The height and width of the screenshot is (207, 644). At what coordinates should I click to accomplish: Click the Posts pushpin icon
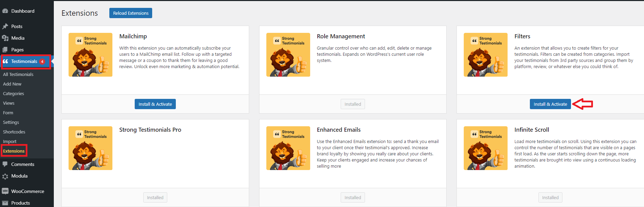click(x=5, y=26)
